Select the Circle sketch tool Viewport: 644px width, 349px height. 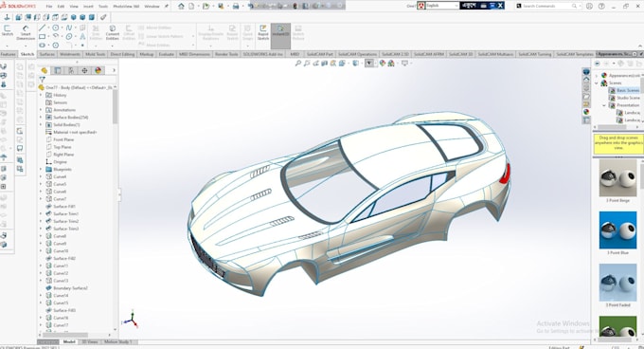coord(55,28)
